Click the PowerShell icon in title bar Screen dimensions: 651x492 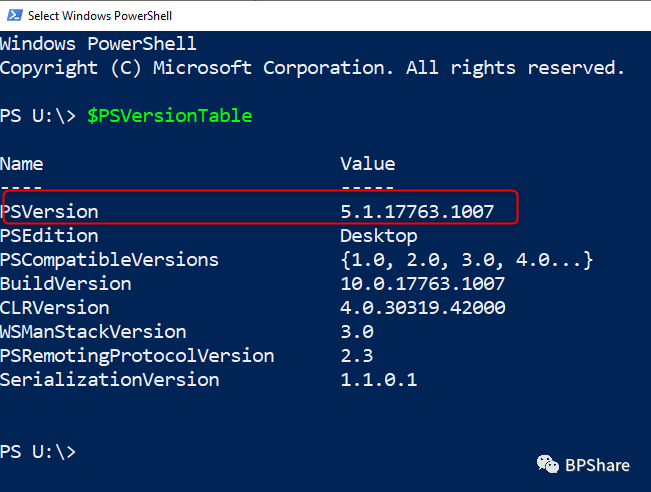(12, 15)
